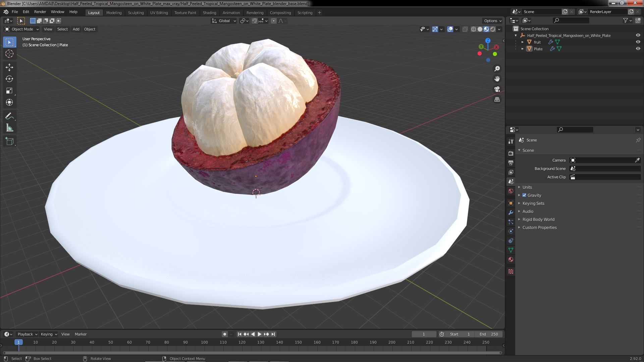Toggle auto keying record button
The height and width of the screenshot is (362, 644).
point(224,334)
